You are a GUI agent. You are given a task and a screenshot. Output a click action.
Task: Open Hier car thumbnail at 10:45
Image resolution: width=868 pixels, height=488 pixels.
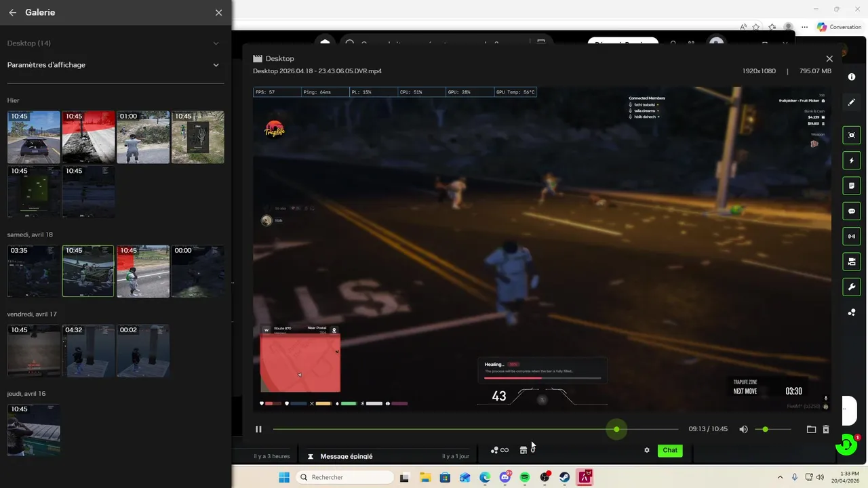coord(34,138)
